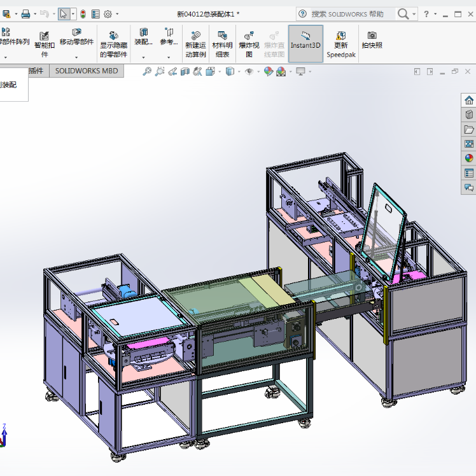
Task: Expand the Move Component dropdown arrow (移动零部件)
Action: [x=76, y=57]
